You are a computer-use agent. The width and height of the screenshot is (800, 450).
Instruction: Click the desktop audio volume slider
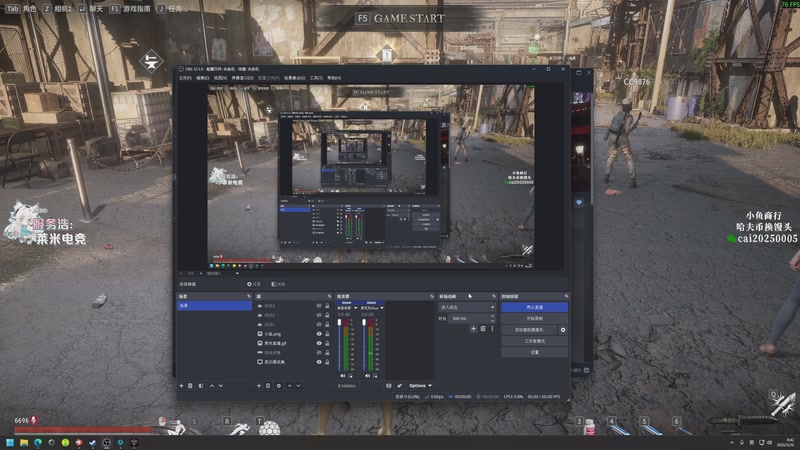pos(339,344)
